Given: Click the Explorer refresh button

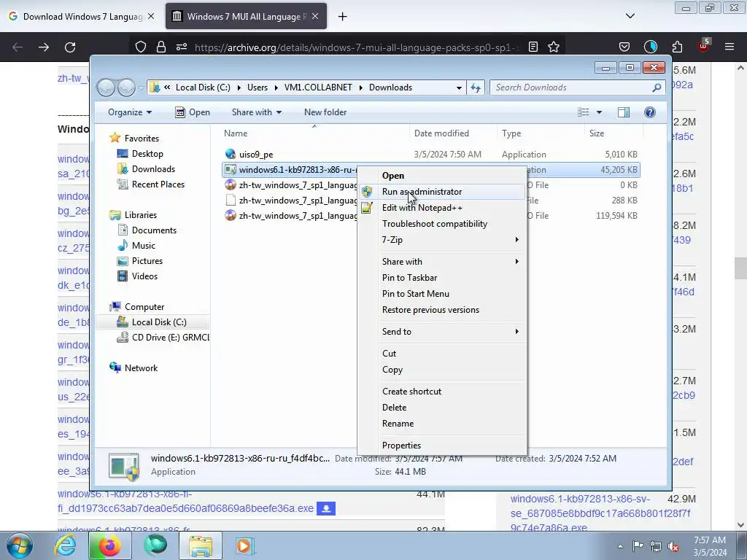Looking at the screenshot, I should (x=476, y=87).
